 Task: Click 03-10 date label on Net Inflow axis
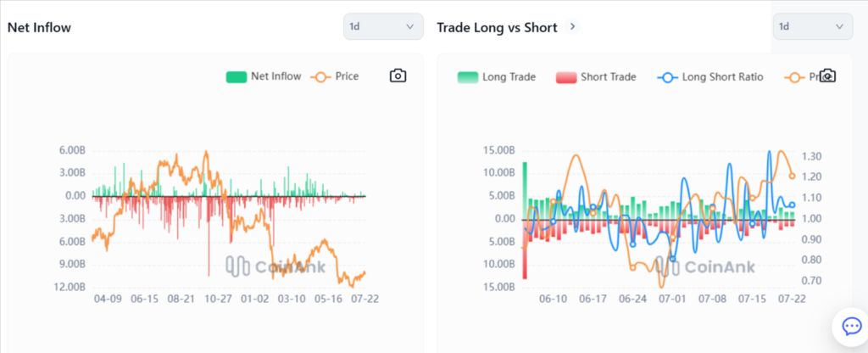coord(292,299)
